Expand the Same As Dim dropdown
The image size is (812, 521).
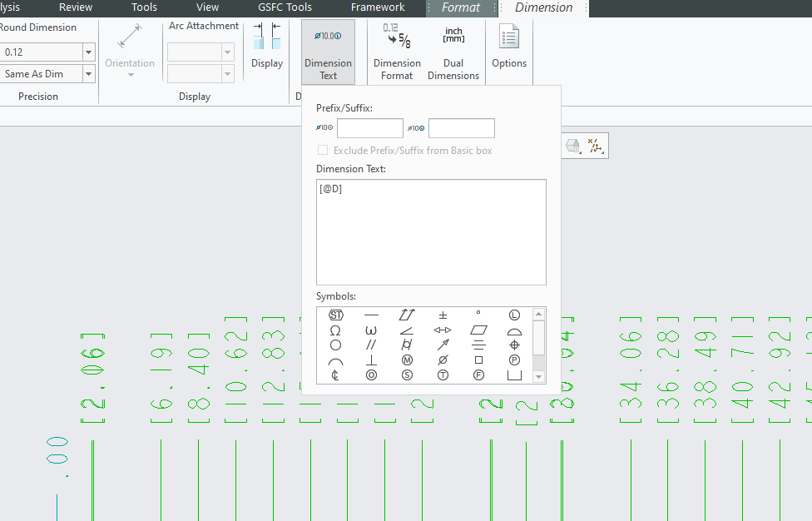(x=88, y=73)
